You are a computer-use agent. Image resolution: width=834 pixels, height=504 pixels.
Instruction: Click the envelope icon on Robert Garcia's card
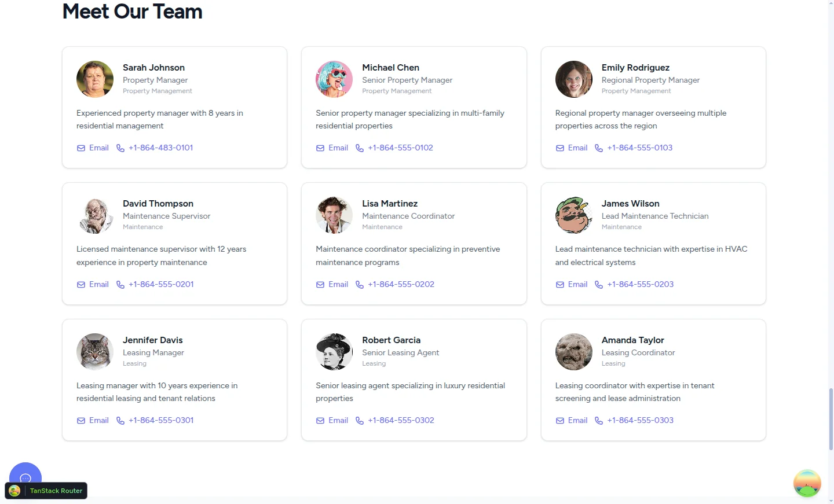coord(320,421)
